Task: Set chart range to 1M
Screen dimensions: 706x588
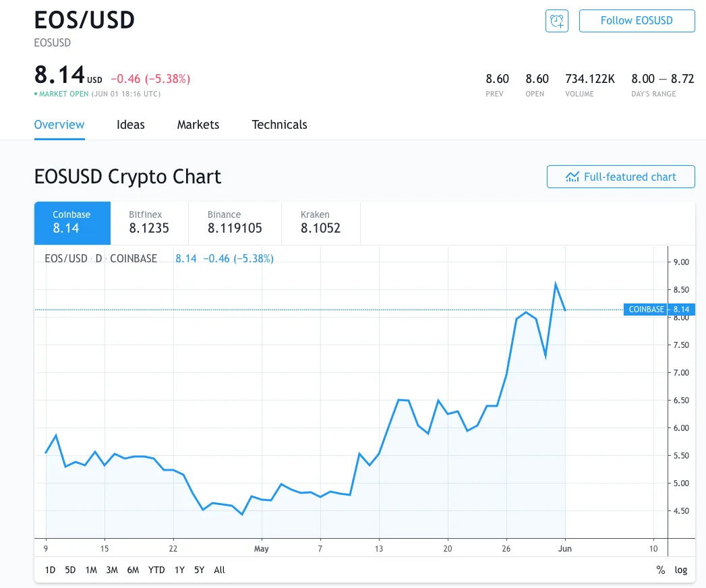Action: point(92,570)
